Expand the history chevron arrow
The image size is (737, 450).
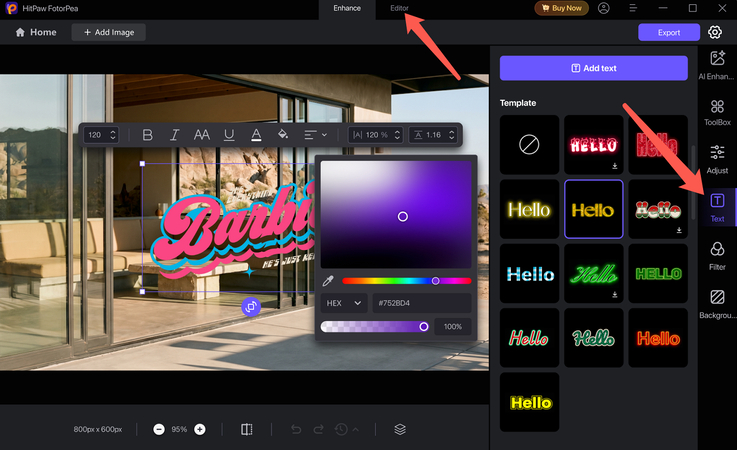(x=356, y=429)
